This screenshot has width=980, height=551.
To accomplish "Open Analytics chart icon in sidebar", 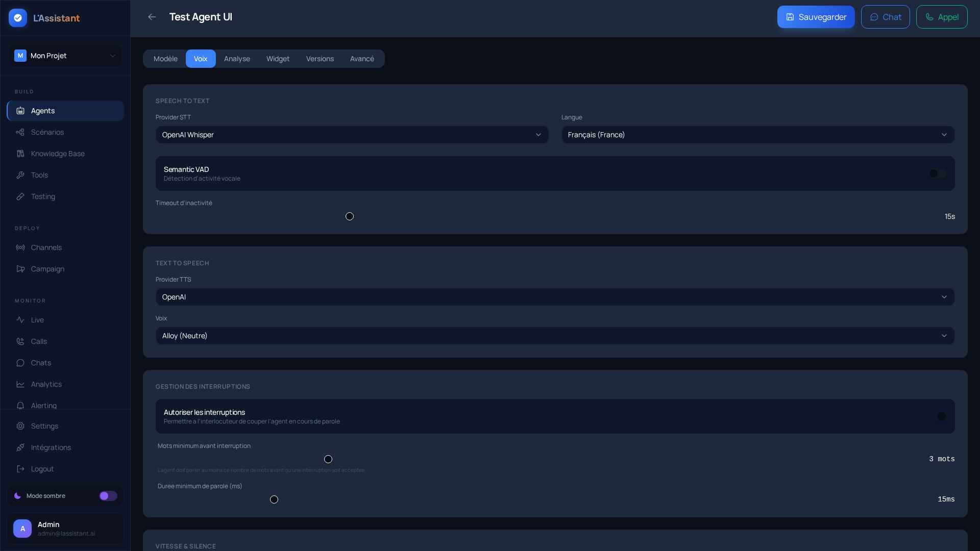I will click(20, 384).
